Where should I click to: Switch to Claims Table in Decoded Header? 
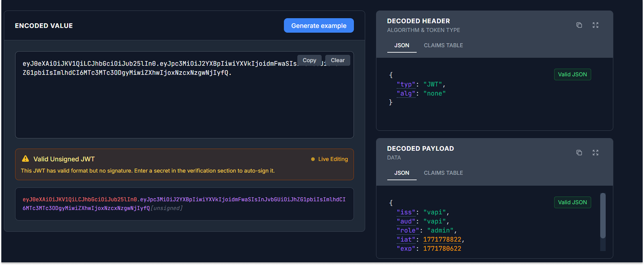click(x=443, y=46)
